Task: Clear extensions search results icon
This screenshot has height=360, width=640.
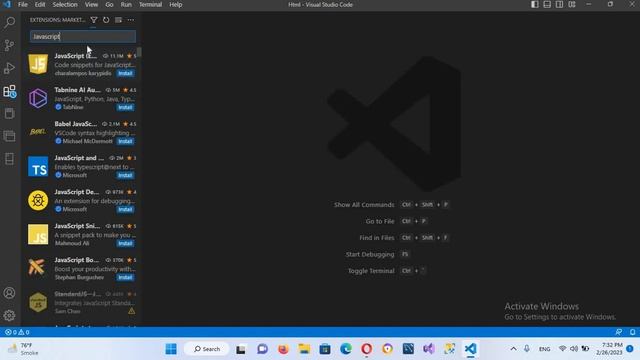Action: [118, 20]
